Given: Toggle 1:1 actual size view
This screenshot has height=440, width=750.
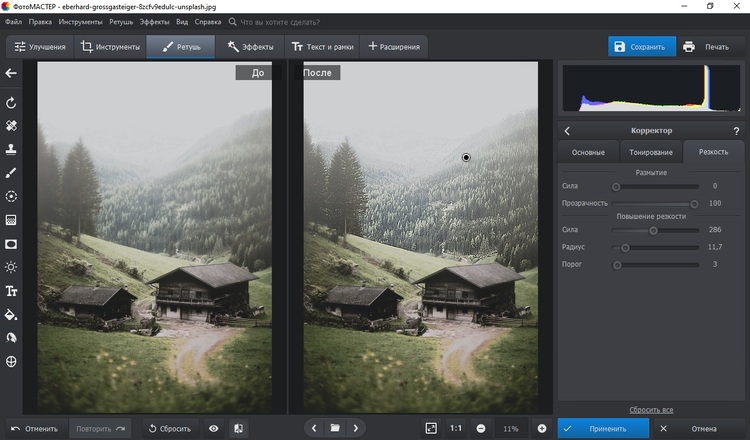Looking at the screenshot, I should coord(456,428).
